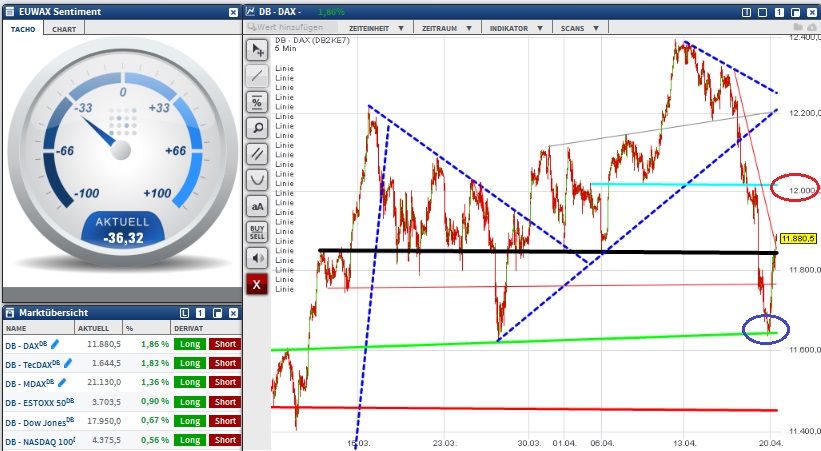Open the DB - MDAX instrument link

click(30, 383)
